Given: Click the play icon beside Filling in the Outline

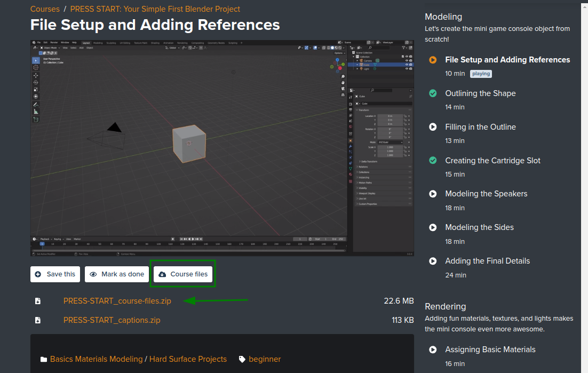Looking at the screenshot, I should click(x=433, y=127).
